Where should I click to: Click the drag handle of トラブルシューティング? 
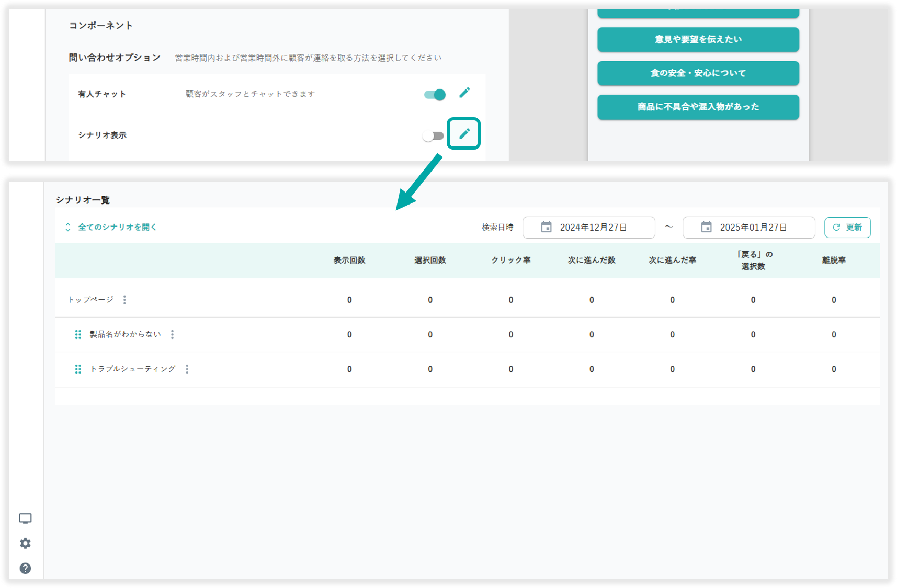78,369
